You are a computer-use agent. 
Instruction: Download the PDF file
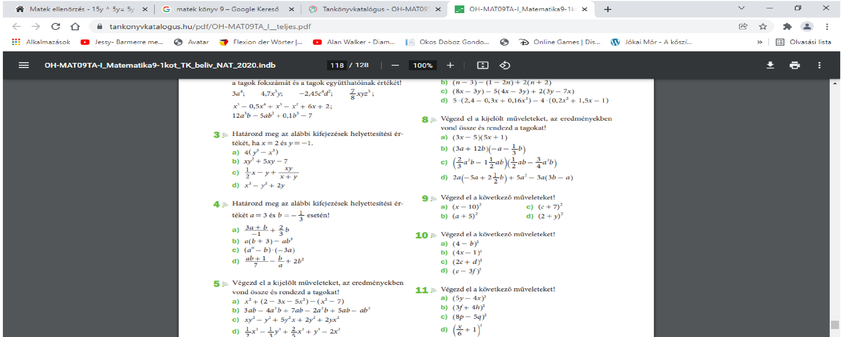pos(770,65)
